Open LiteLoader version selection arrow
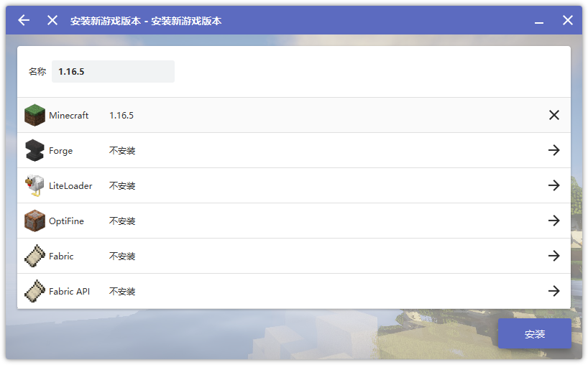This screenshot has height=365, width=588. 553,185
